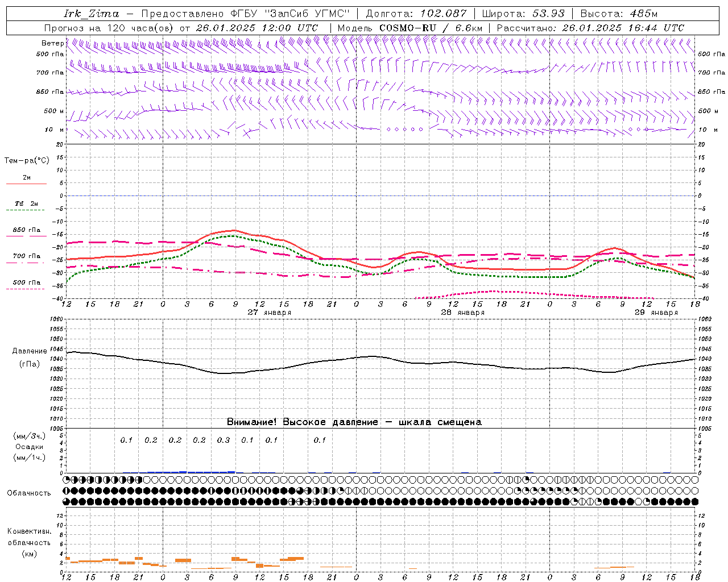728x582 pixels.
Task: Click "850 гПа" in the temperature legend
Action: tap(27, 230)
